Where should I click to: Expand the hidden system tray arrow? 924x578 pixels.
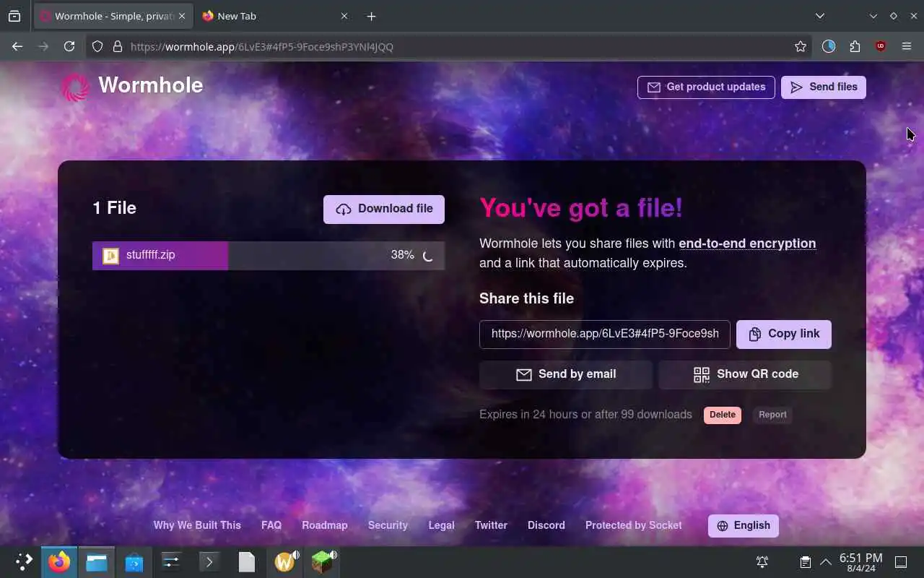826,561
